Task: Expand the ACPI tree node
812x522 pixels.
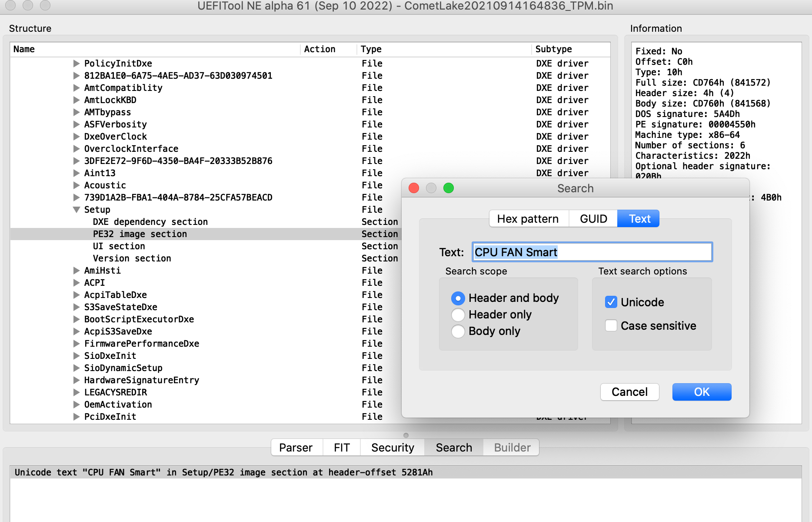Action: 77,283
